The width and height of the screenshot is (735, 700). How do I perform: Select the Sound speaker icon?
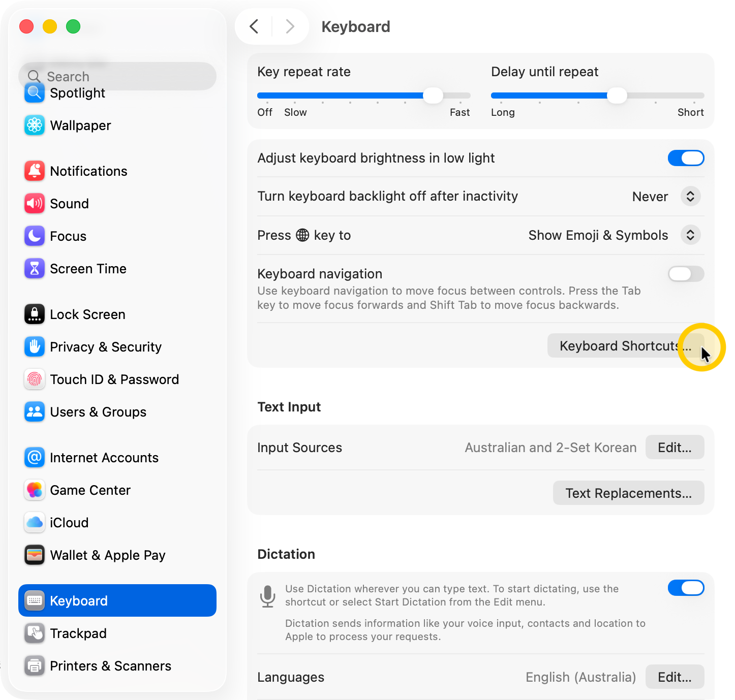point(35,204)
